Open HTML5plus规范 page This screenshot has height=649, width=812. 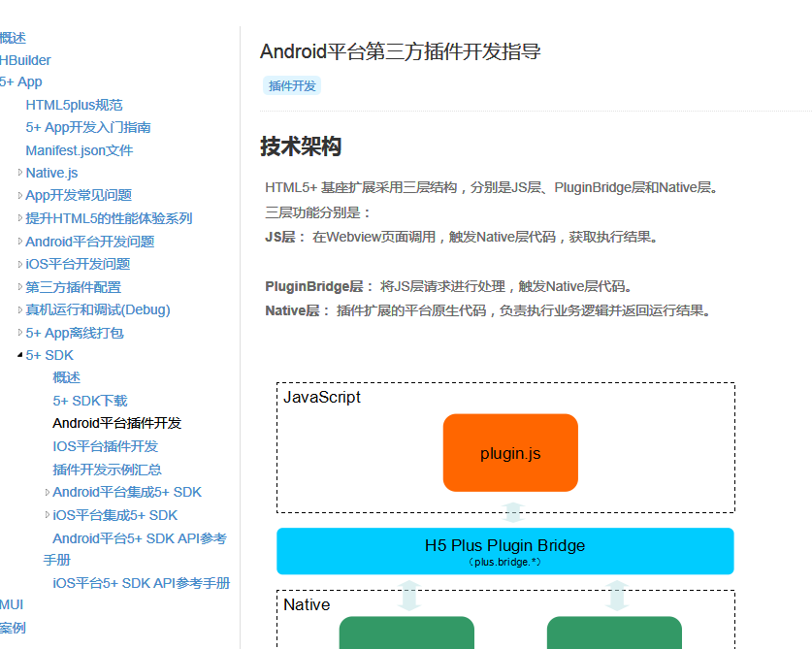(74, 105)
